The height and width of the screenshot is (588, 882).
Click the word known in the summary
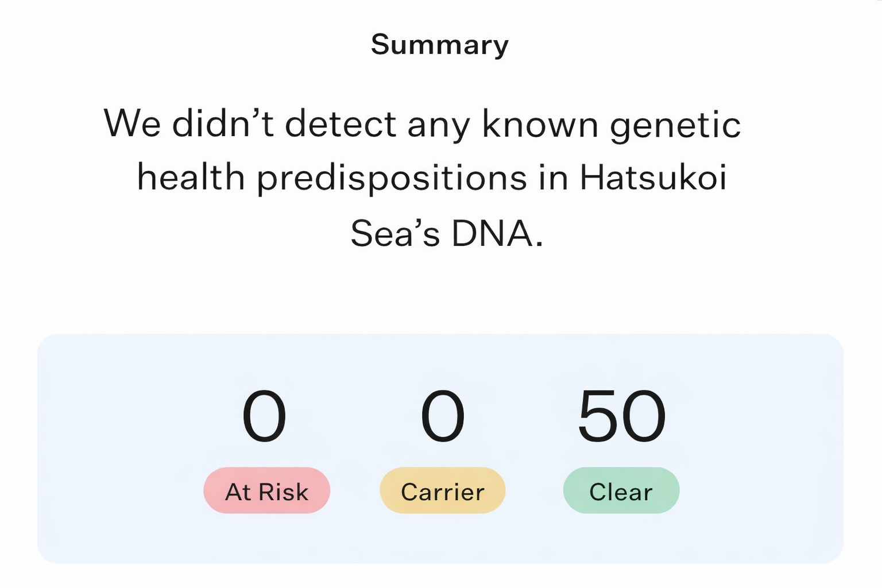pyautogui.click(x=540, y=123)
